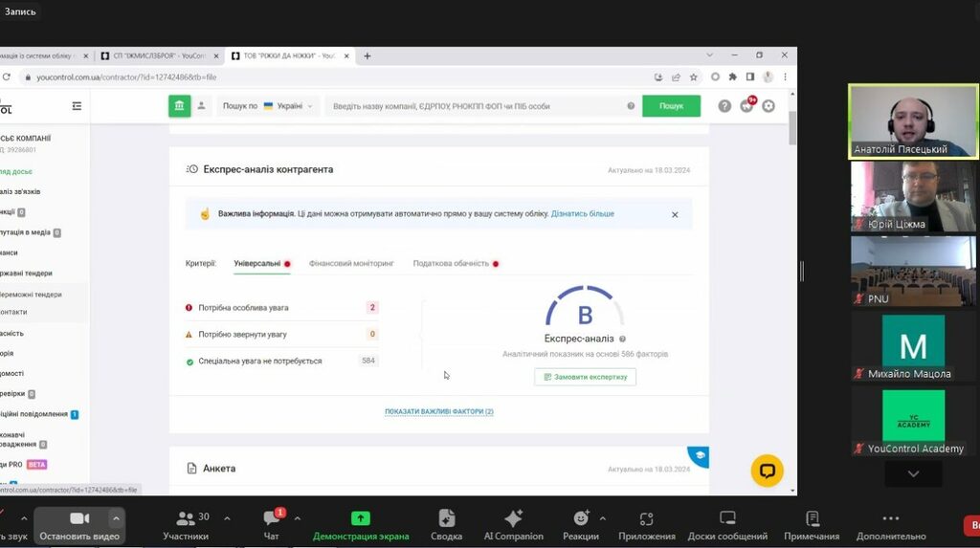Click the green Пошук button
This screenshot has width=980, height=548.
pos(671,106)
